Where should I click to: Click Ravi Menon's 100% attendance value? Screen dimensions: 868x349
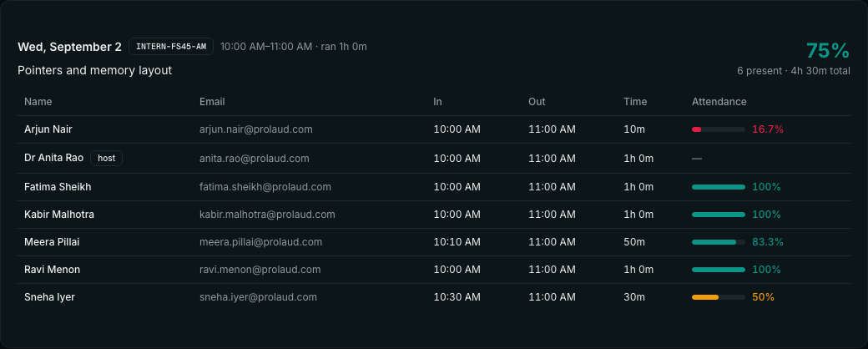pos(766,270)
